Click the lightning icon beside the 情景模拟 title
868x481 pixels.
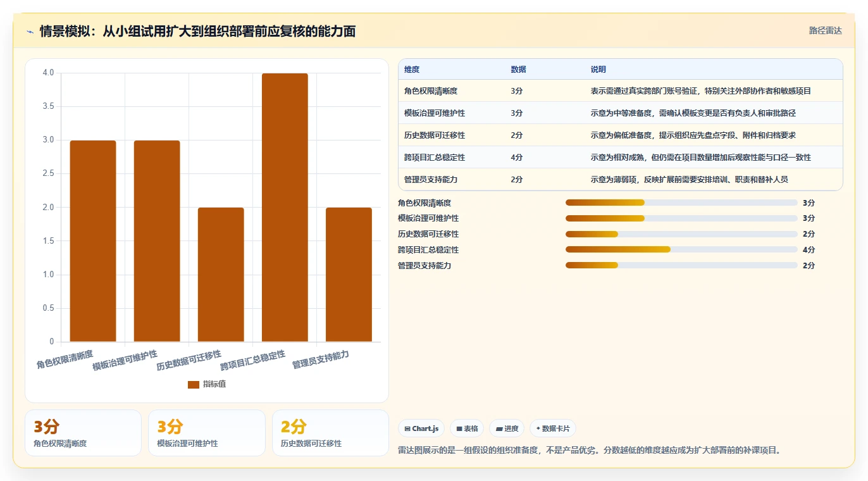pyautogui.click(x=30, y=32)
